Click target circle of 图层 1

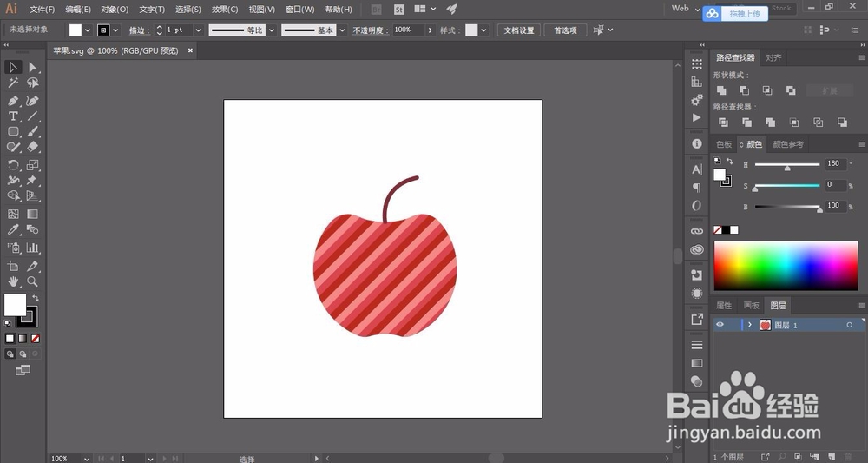pos(849,325)
